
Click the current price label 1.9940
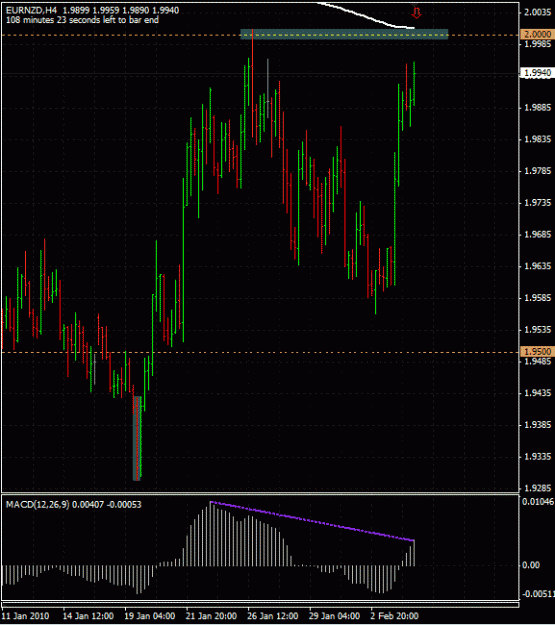pos(537,73)
